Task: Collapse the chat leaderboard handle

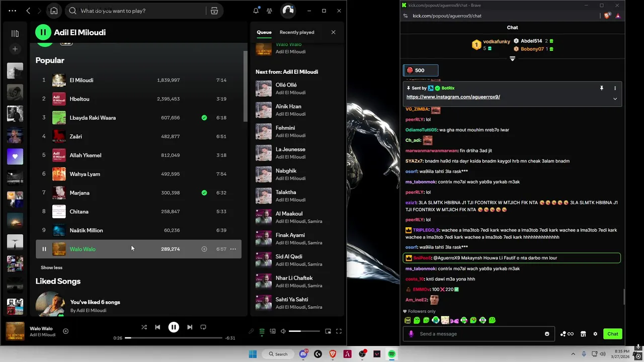Action: coord(512,59)
